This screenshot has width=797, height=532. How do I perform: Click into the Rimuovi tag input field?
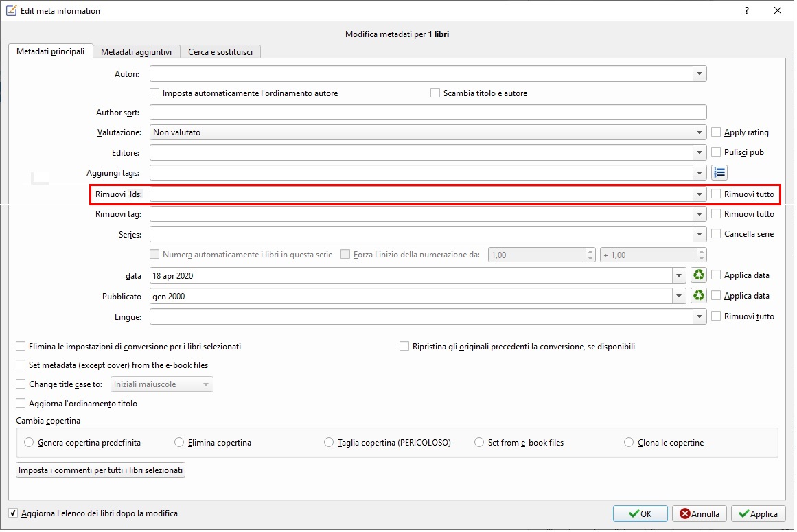point(421,214)
